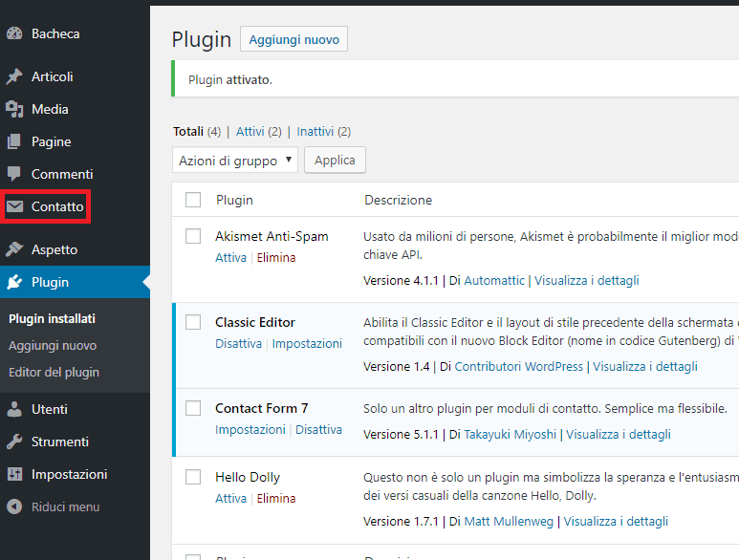This screenshot has height=560, width=739.
Task: Click Disattiva under Contact Form 7
Action: click(x=318, y=429)
